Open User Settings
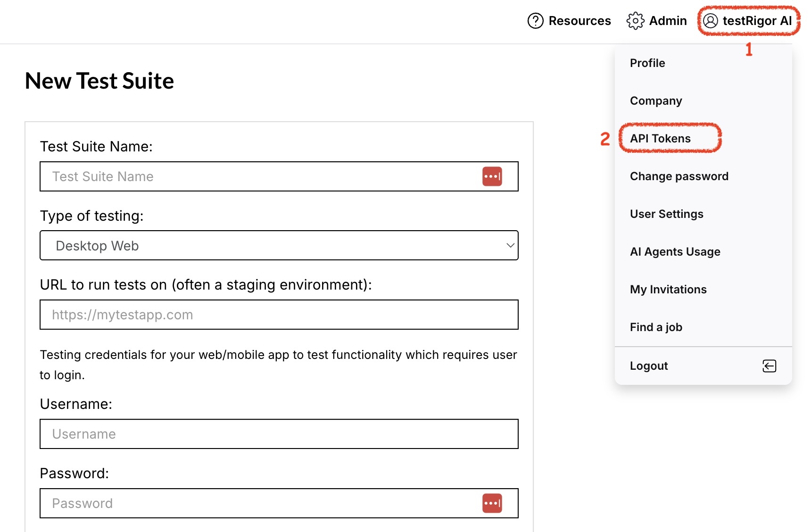Viewport: 811px width, 532px height. 666,214
